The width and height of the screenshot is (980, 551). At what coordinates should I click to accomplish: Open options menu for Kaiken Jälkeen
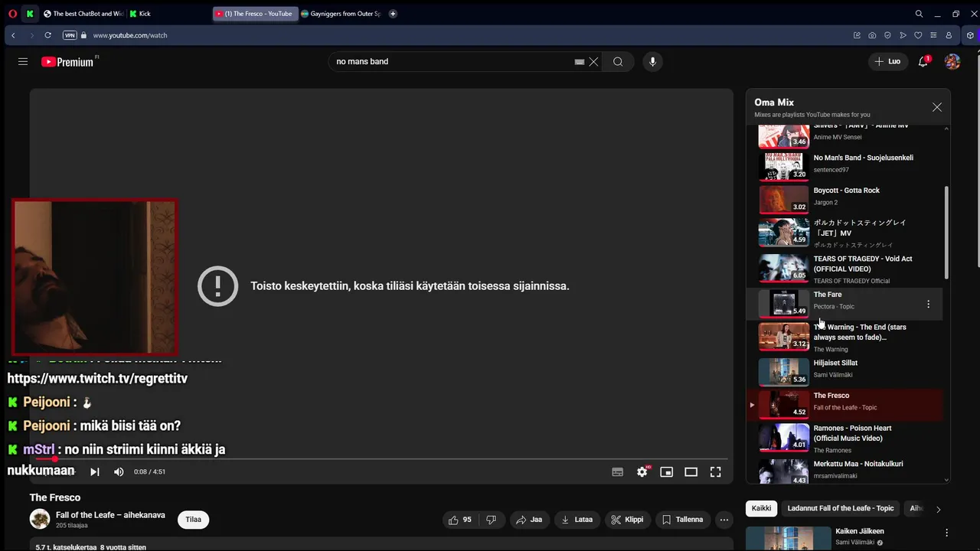[947, 533]
